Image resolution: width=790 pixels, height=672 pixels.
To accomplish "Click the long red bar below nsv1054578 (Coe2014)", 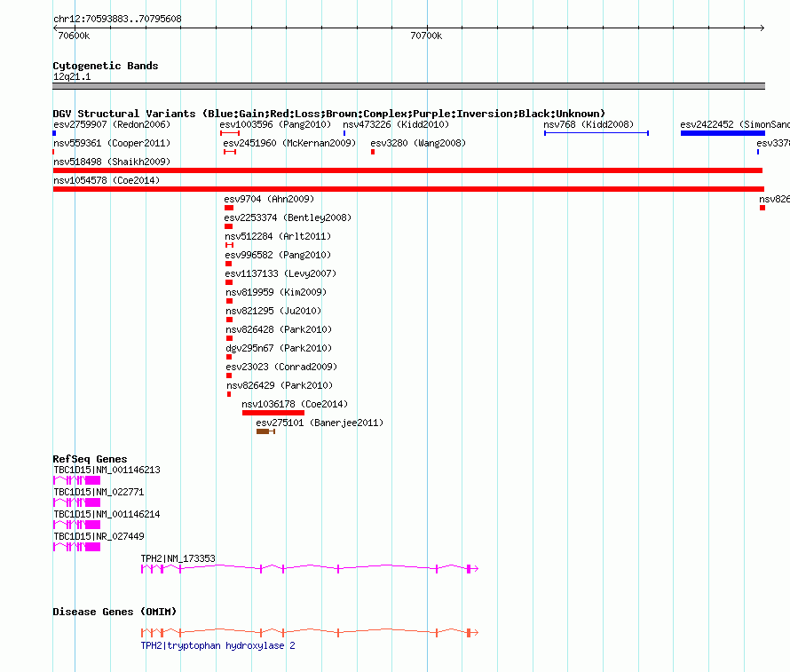I will [x=408, y=189].
